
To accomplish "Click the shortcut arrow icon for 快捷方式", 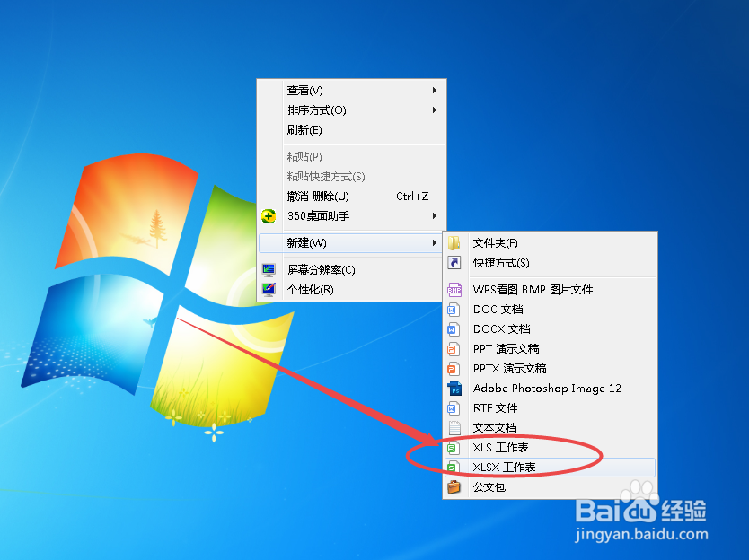I will click(x=454, y=263).
